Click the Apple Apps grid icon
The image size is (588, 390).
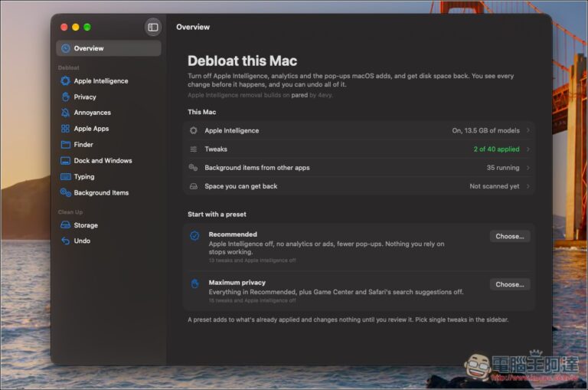point(66,129)
